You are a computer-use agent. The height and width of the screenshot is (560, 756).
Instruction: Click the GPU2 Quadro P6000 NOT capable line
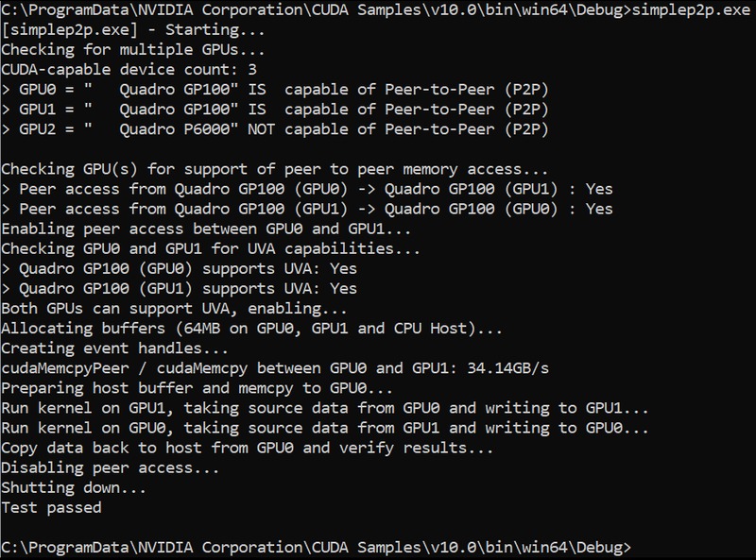click(x=275, y=129)
